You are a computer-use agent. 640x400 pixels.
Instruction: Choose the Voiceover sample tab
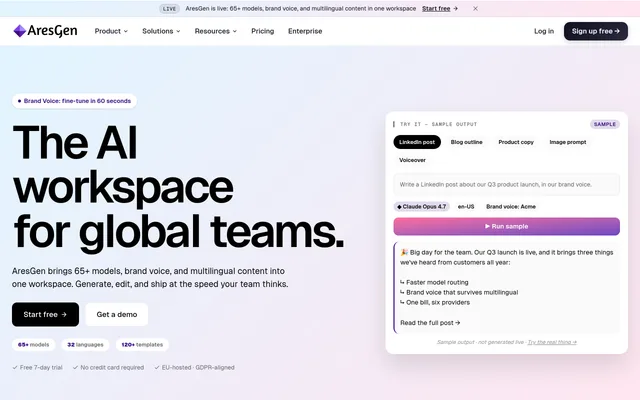pos(412,160)
